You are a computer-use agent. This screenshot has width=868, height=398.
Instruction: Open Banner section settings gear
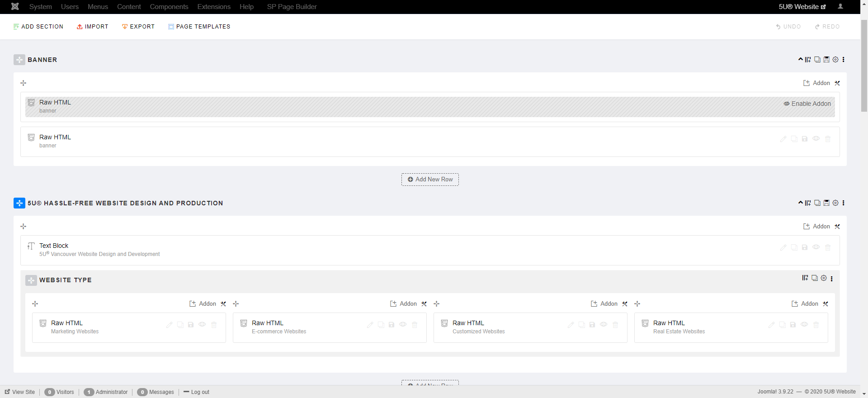(x=835, y=59)
